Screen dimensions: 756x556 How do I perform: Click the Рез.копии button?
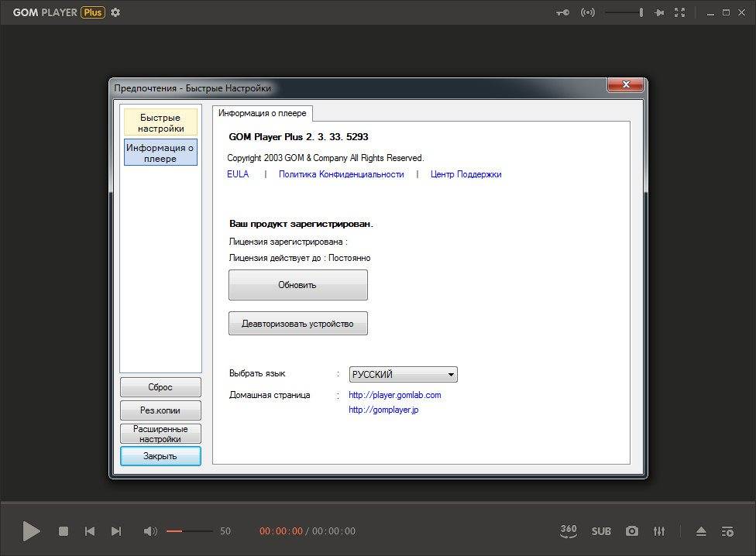point(160,410)
